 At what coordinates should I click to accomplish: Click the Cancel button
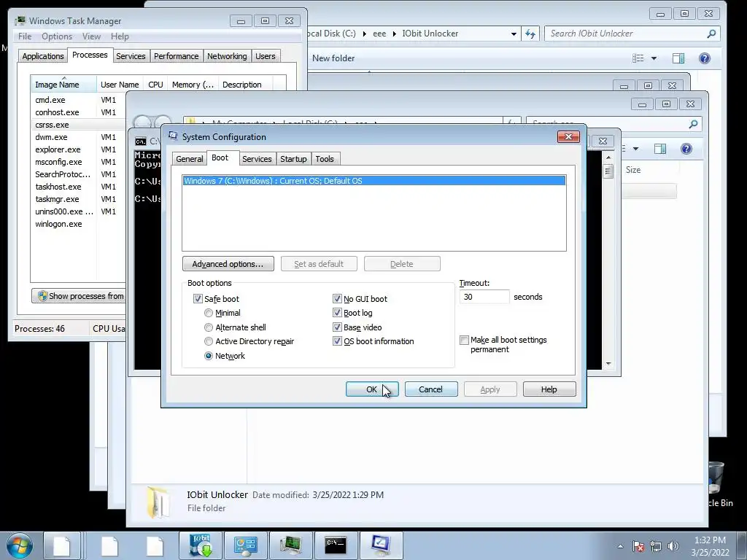click(431, 389)
